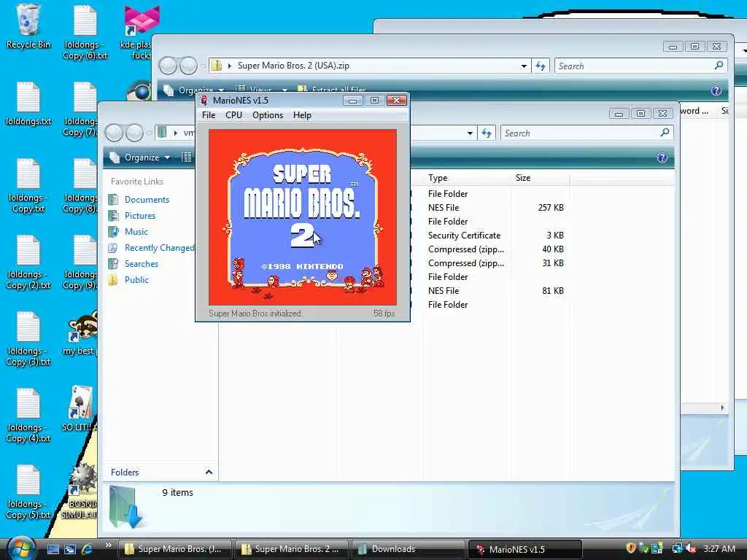This screenshot has width=747, height=560.
Task: Sort by the Size column header
Action: pos(541,178)
